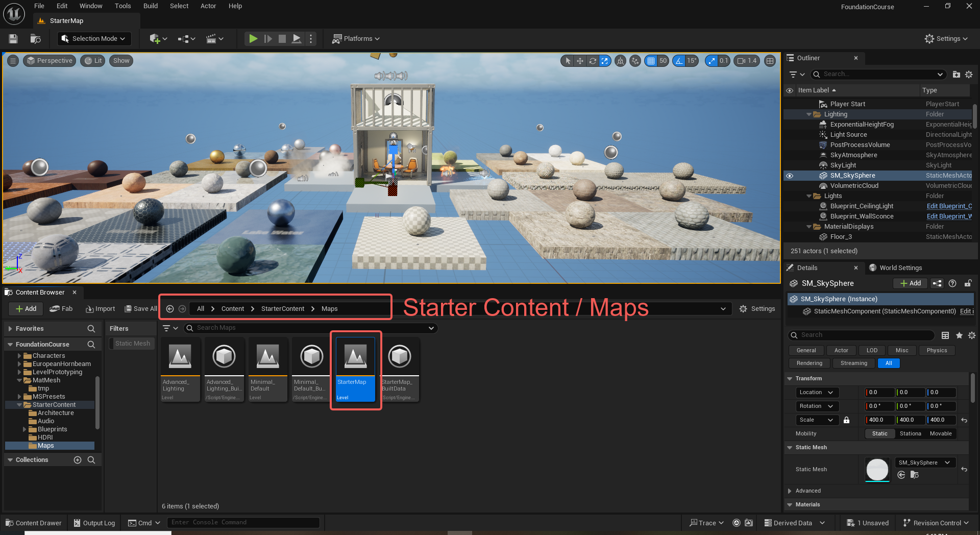The width and height of the screenshot is (980, 535).
Task: Switch to the World Settings tab
Action: [896, 268]
